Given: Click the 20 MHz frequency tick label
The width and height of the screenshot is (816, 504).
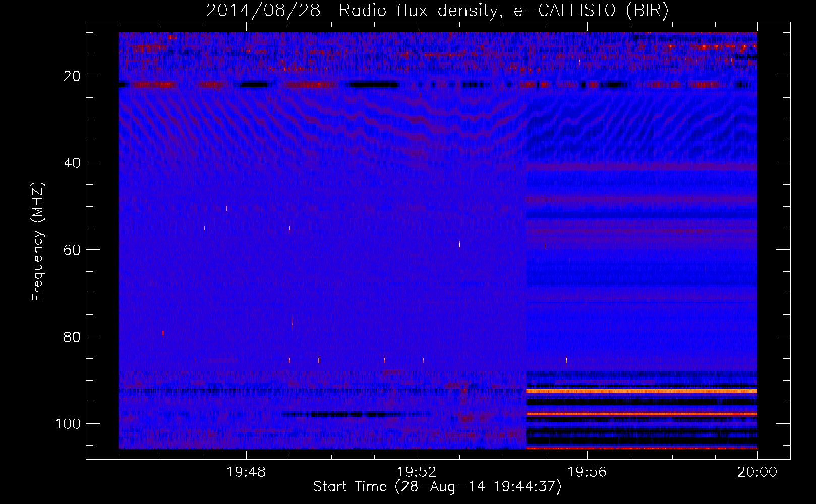Looking at the screenshot, I should [72, 76].
